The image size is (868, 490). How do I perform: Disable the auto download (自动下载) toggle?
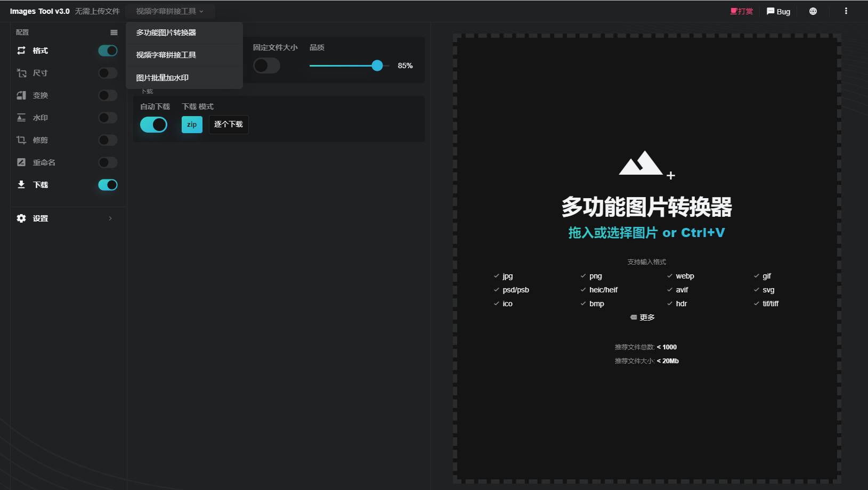click(153, 125)
